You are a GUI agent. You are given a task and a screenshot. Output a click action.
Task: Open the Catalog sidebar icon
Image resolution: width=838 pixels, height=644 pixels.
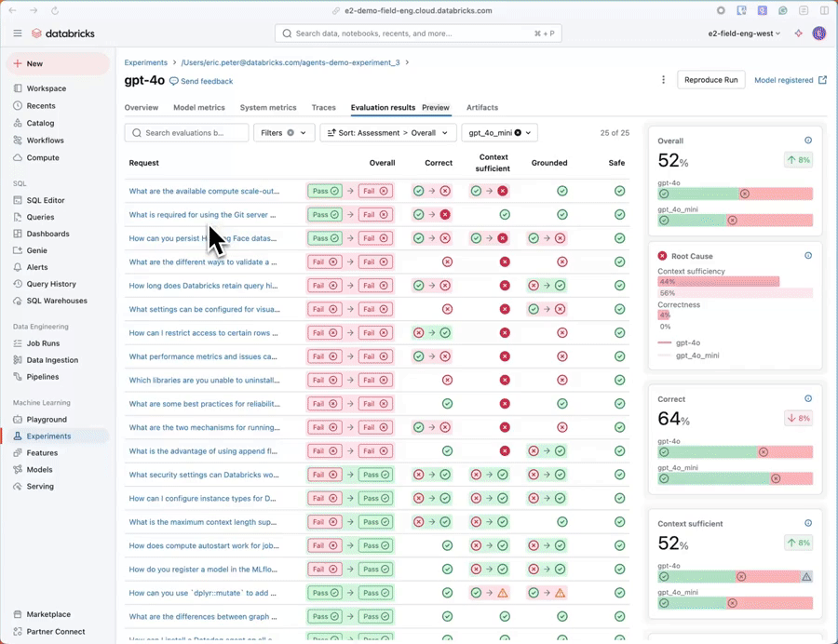coord(19,123)
